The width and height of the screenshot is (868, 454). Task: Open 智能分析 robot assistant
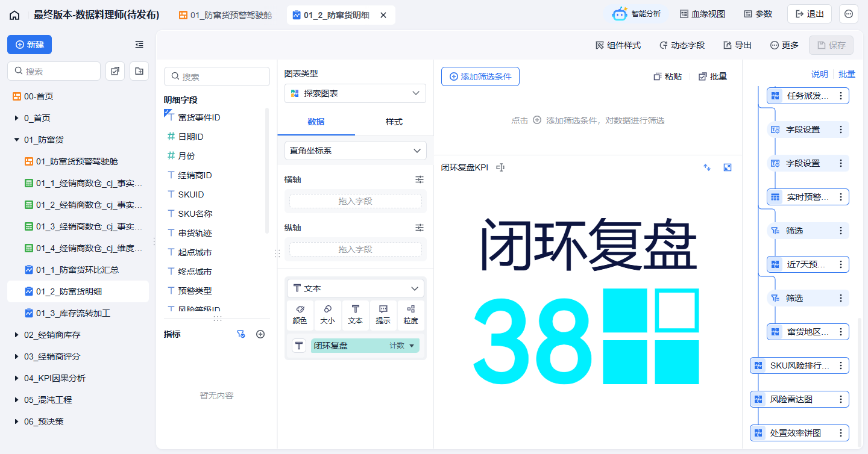637,14
